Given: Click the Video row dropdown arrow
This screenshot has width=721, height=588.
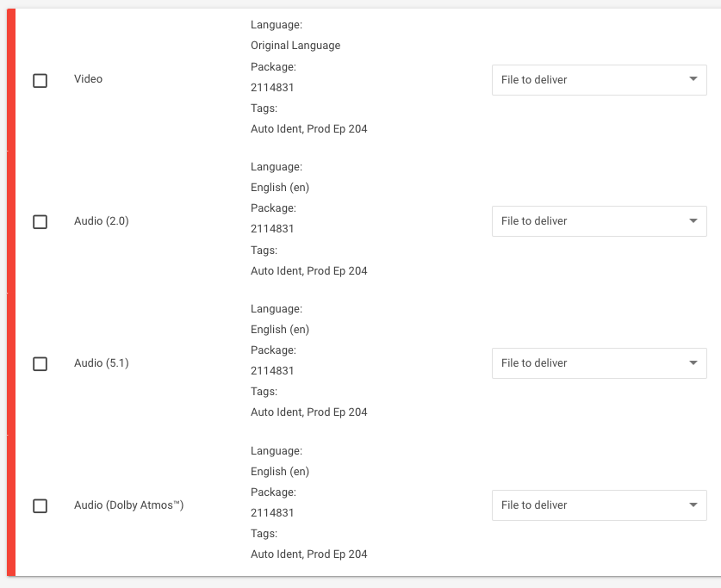Looking at the screenshot, I should 693,79.
